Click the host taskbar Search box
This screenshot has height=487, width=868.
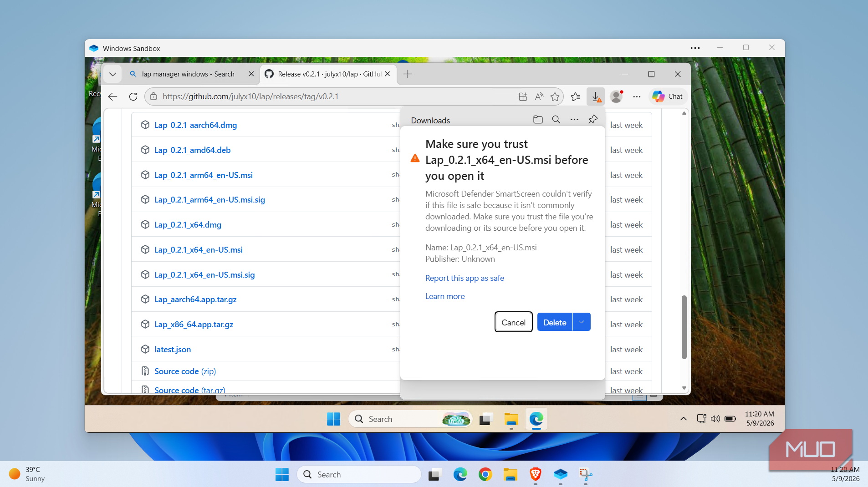coord(359,475)
